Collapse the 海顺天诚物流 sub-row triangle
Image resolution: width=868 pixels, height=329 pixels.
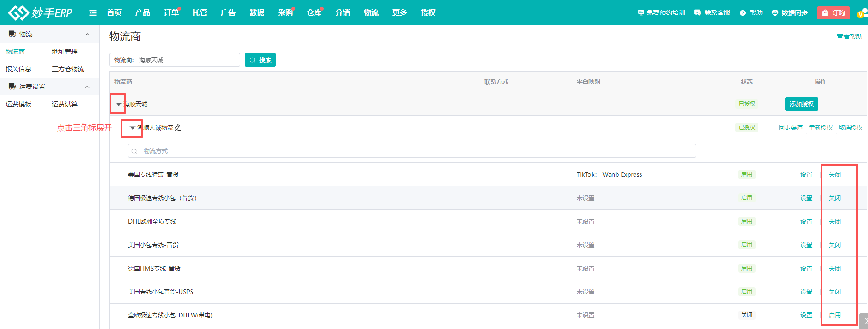coord(132,128)
